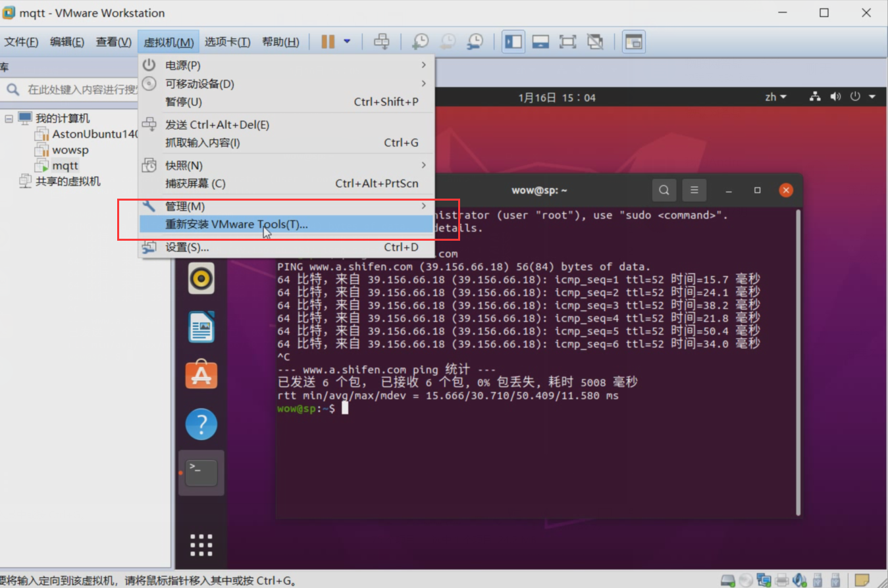Open the Ubuntu clock showing 1月16日 15:04
The height and width of the screenshot is (588, 888).
click(x=556, y=97)
